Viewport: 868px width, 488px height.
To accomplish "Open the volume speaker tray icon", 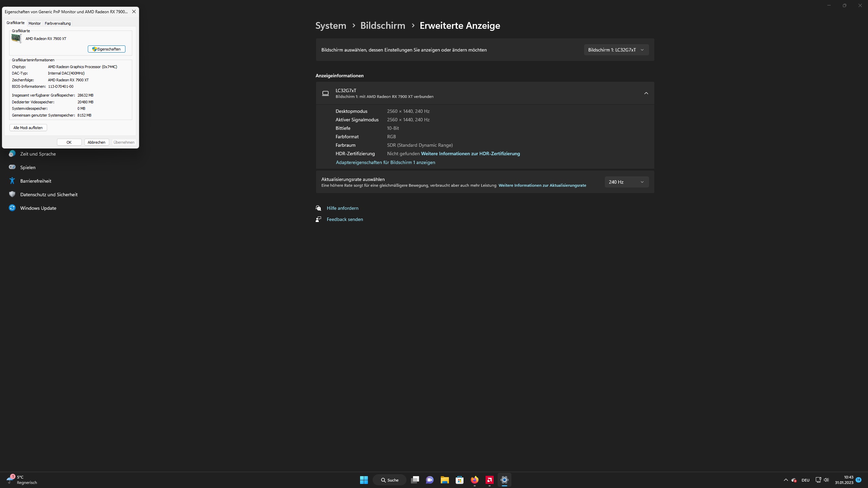I will pos(826,480).
